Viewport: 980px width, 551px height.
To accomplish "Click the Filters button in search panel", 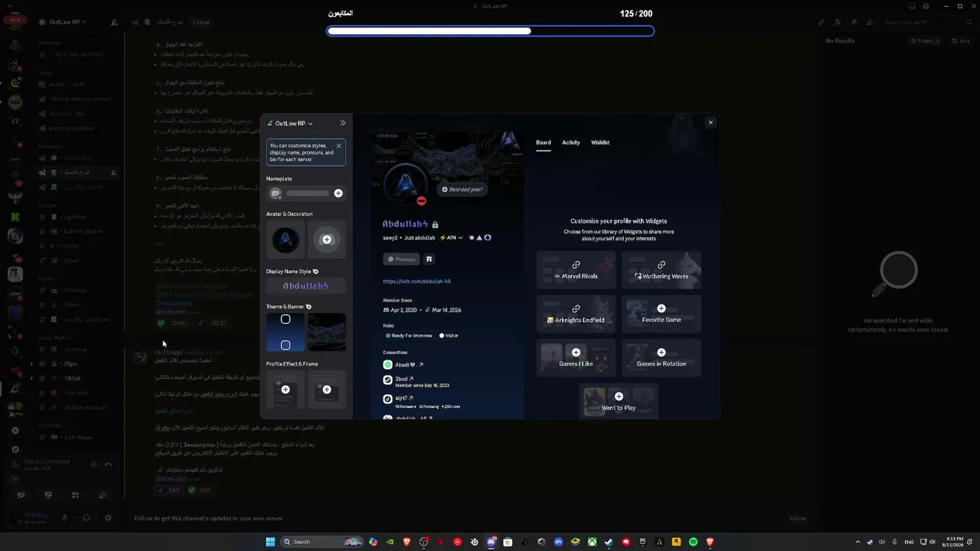I will [925, 41].
